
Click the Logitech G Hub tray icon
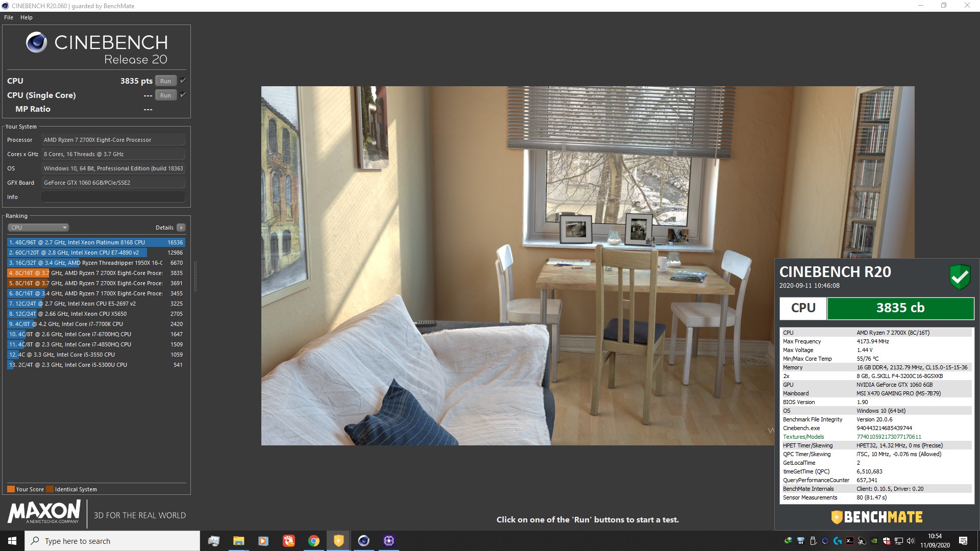[838, 541]
